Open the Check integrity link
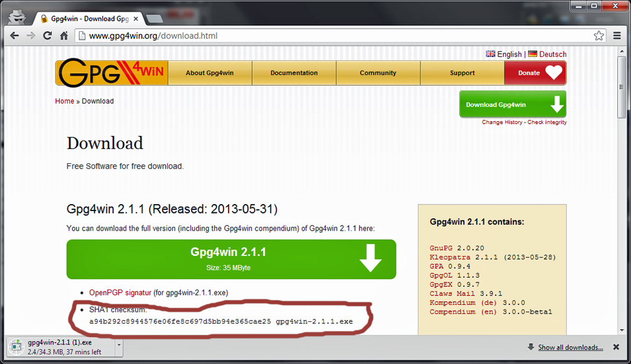The width and height of the screenshot is (631, 364). (547, 122)
